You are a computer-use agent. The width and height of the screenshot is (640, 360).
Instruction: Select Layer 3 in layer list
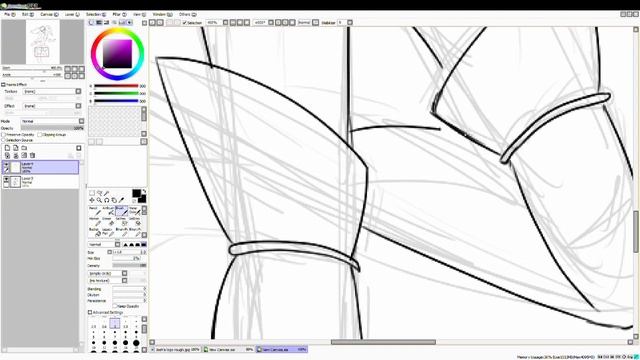click(x=40, y=181)
